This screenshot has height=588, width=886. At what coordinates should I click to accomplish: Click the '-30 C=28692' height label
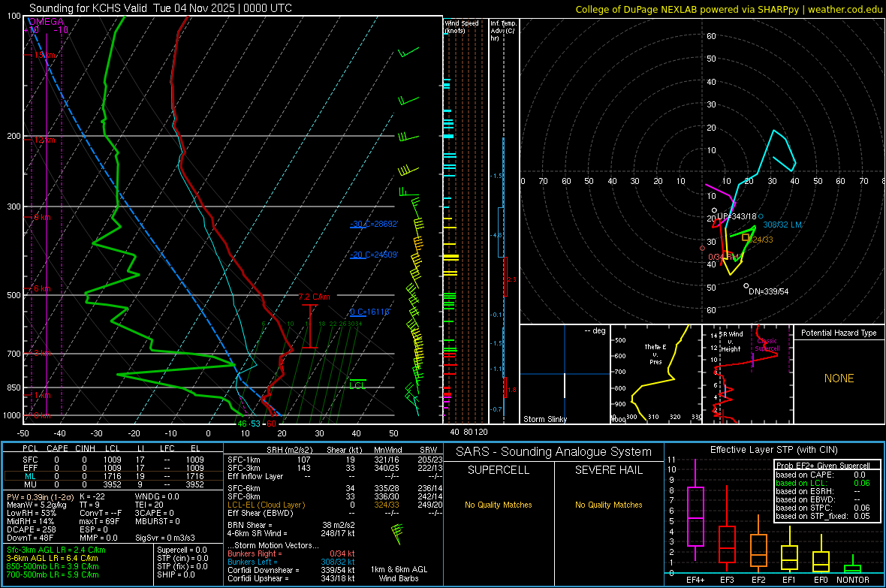[374, 224]
